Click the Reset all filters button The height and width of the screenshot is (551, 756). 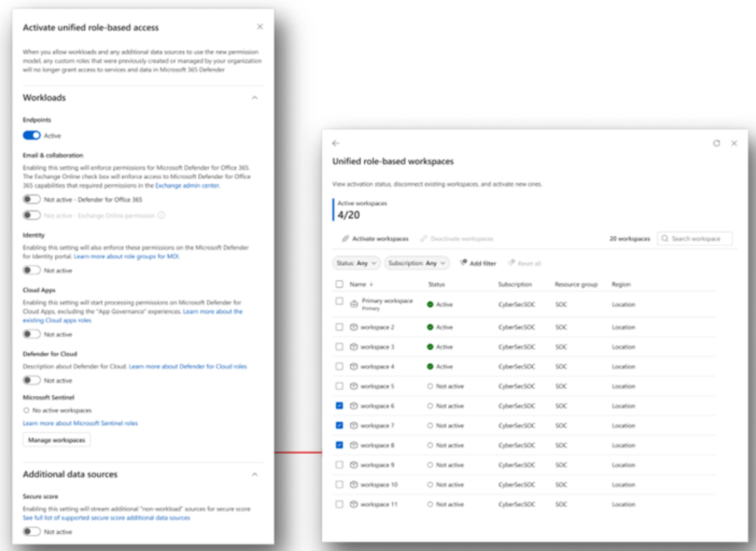524,263
